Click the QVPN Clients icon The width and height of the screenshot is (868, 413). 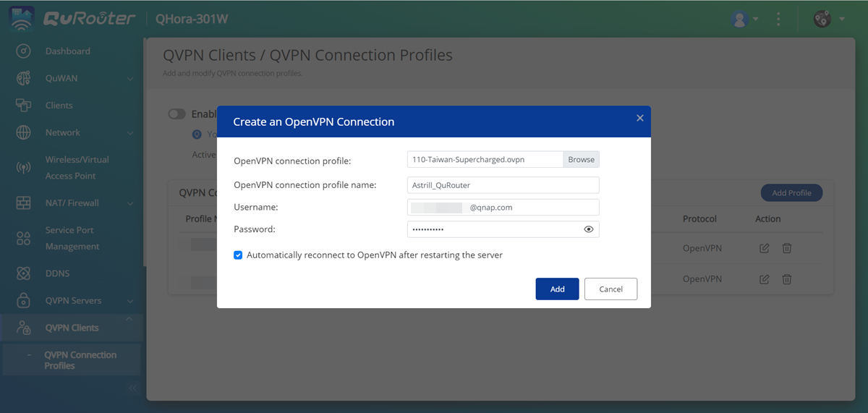[x=23, y=328]
